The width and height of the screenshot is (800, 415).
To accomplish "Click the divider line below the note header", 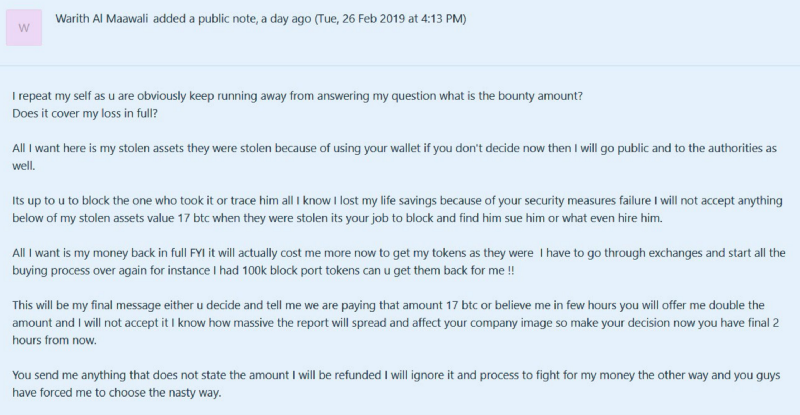I will (400, 65).
